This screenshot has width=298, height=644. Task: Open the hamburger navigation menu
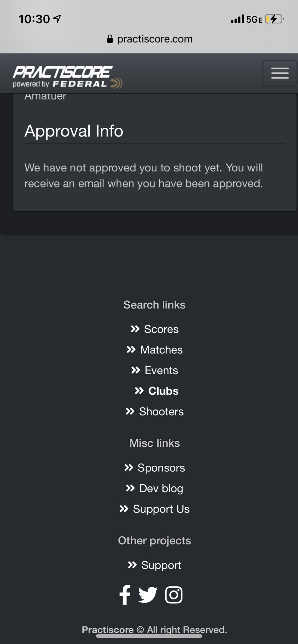[280, 73]
